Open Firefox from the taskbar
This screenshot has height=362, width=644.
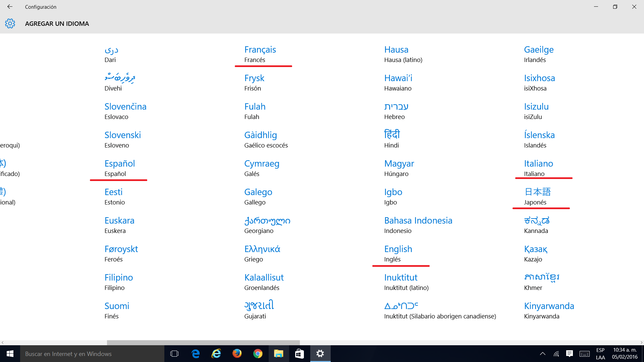237,354
